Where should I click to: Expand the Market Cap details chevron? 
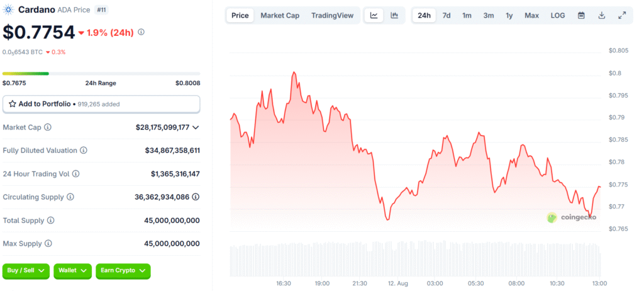pos(196,127)
